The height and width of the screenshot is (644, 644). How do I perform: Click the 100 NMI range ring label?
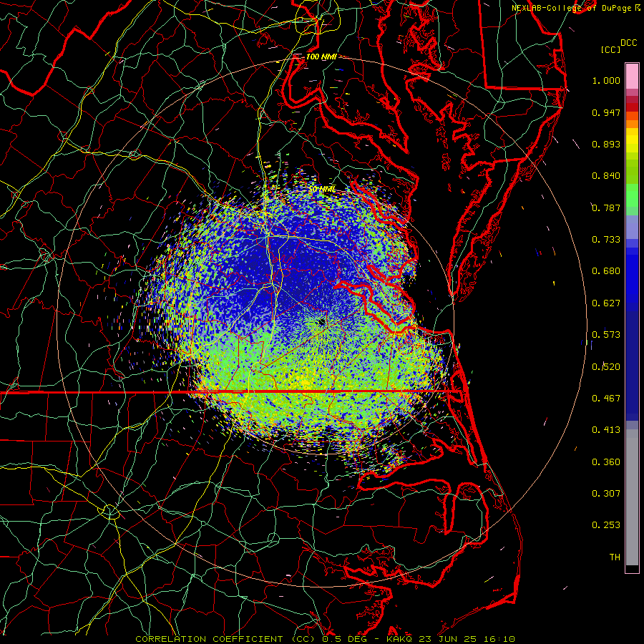321,57
